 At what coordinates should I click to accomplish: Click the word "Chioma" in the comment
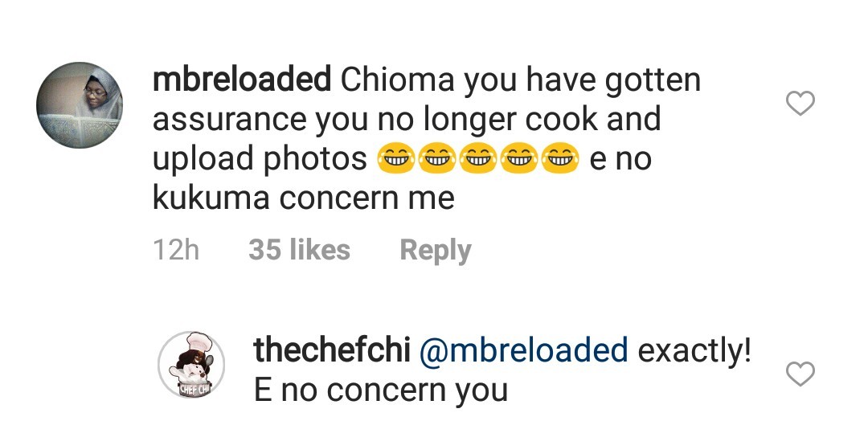pyautogui.click(x=398, y=80)
